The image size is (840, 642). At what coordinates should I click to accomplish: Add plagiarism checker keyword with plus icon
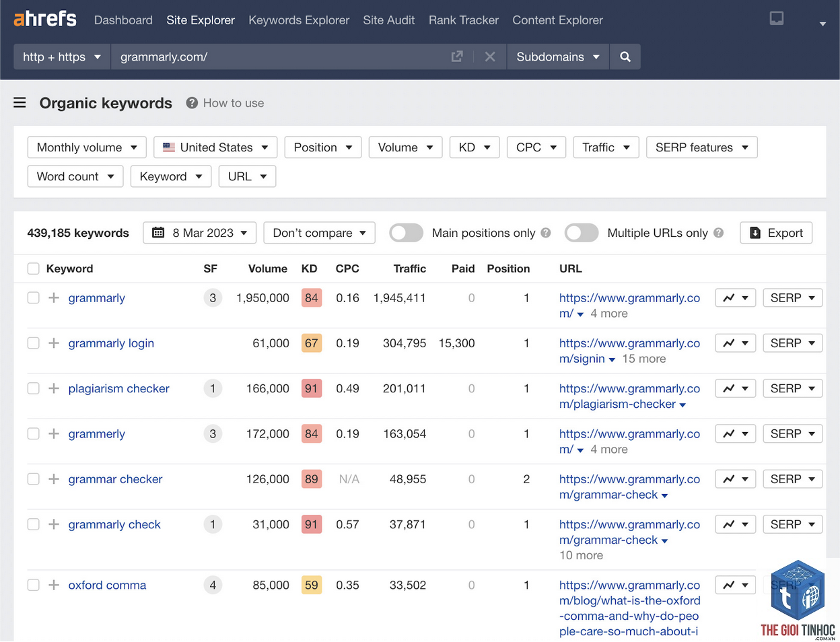[x=54, y=388]
